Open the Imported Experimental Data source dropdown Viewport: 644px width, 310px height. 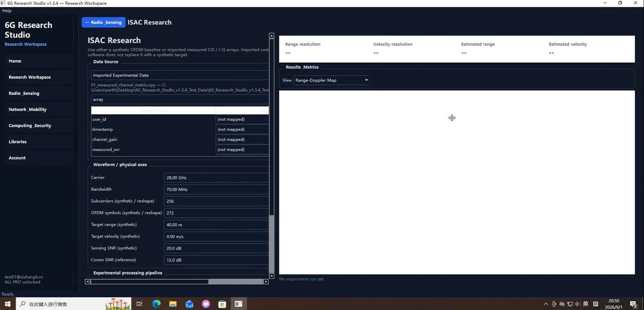tap(180, 75)
